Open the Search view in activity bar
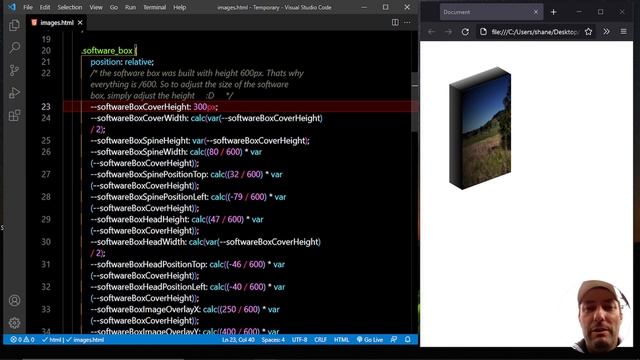 (x=14, y=48)
